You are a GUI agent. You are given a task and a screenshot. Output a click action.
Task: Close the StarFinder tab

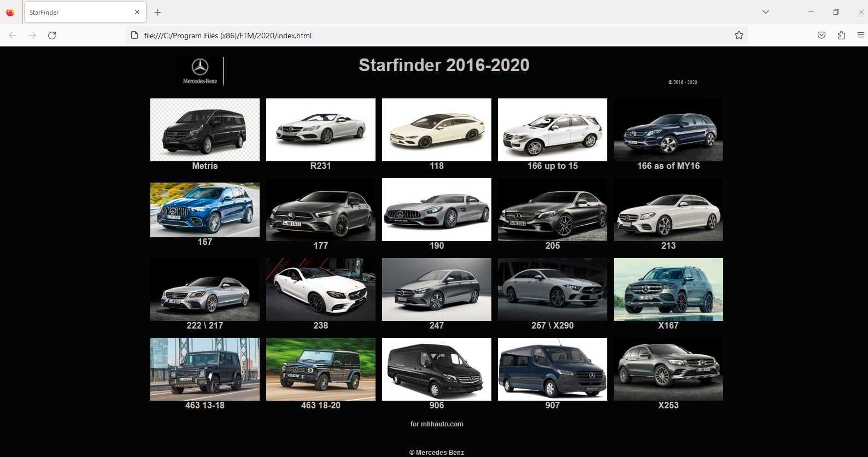tap(137, 12)
